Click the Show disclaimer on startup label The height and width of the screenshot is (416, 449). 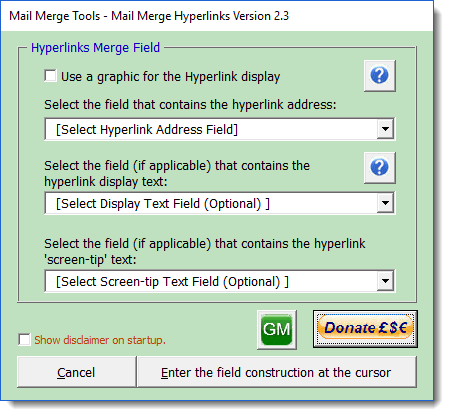[x=100, y=340]
